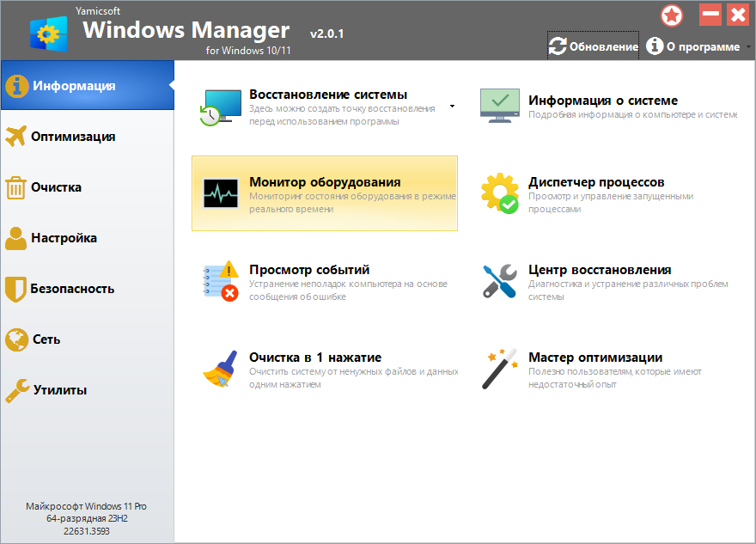Viewport: 756px width, 544px height.
Task: Open the Event Viewer warning icon
Action: click(x=218, y=281)
